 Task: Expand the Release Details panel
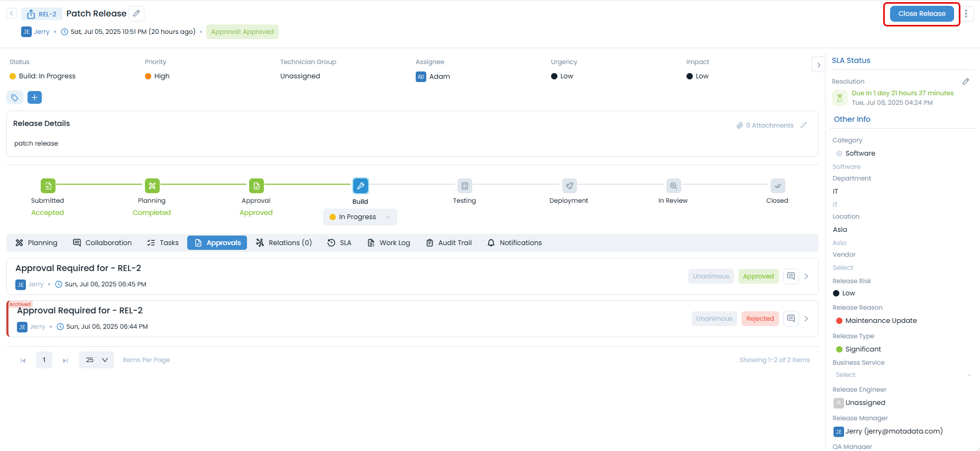tap(803, 125)
